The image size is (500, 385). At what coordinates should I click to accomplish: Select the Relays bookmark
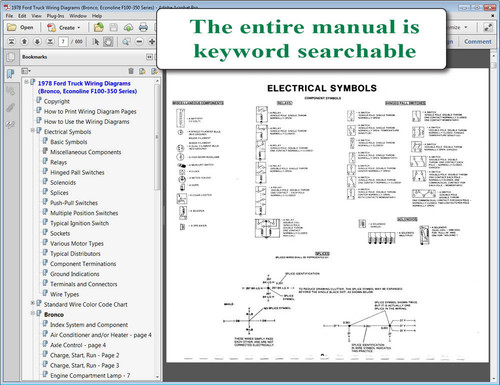(x=58, y=162)
